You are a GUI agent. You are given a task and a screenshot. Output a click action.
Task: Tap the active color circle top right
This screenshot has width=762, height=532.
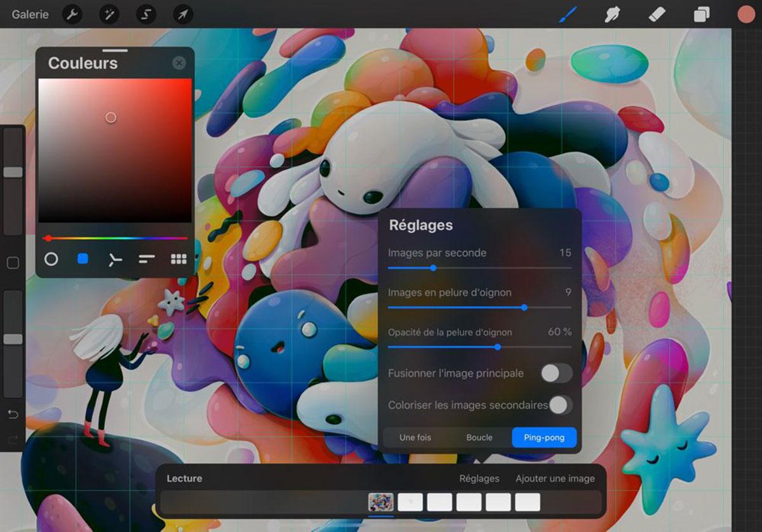(x=745, y=14)
